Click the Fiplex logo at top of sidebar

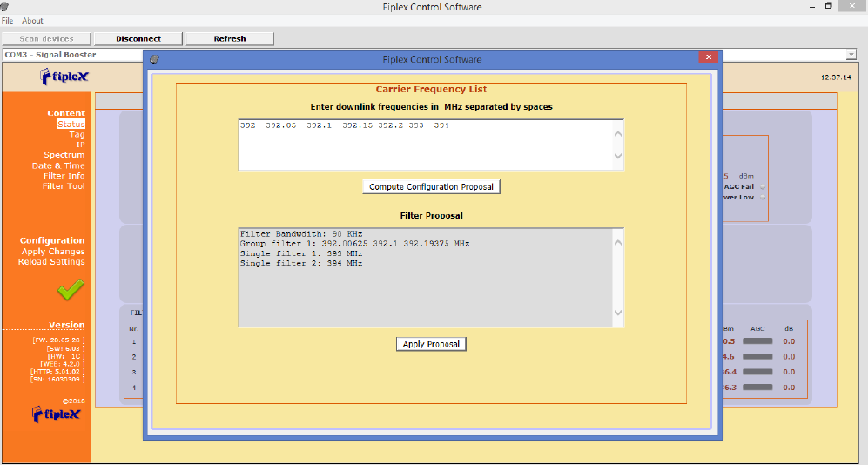(64, 77)
